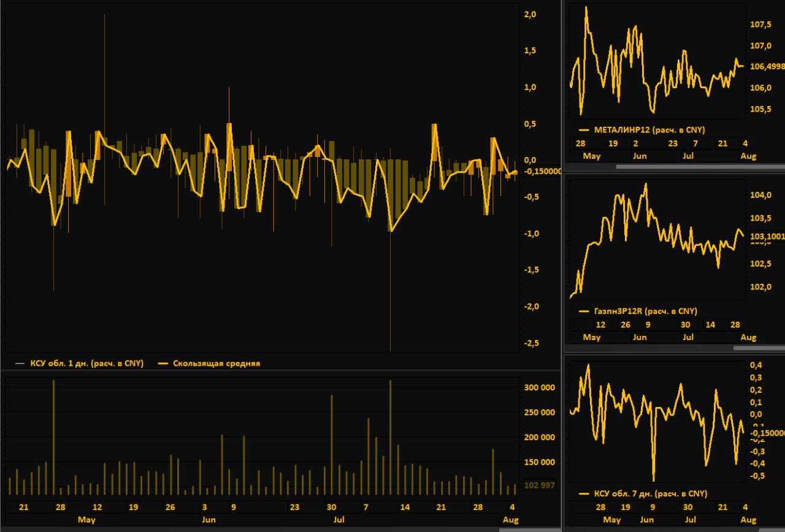Click the 103,1001 last price label
Screen dimensions: 785x532
click(767, 236)
